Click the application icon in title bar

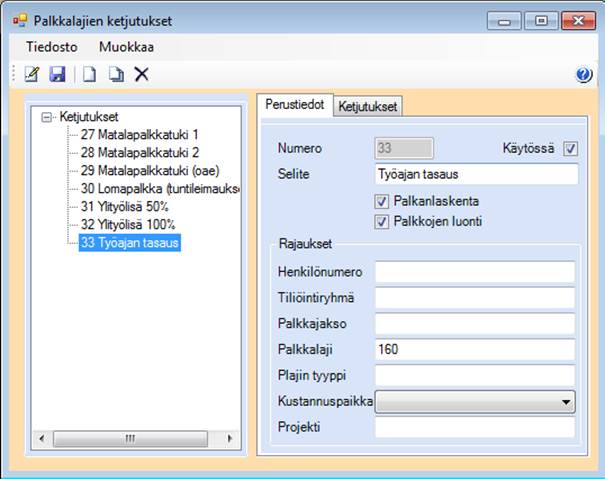coord(19,20)
